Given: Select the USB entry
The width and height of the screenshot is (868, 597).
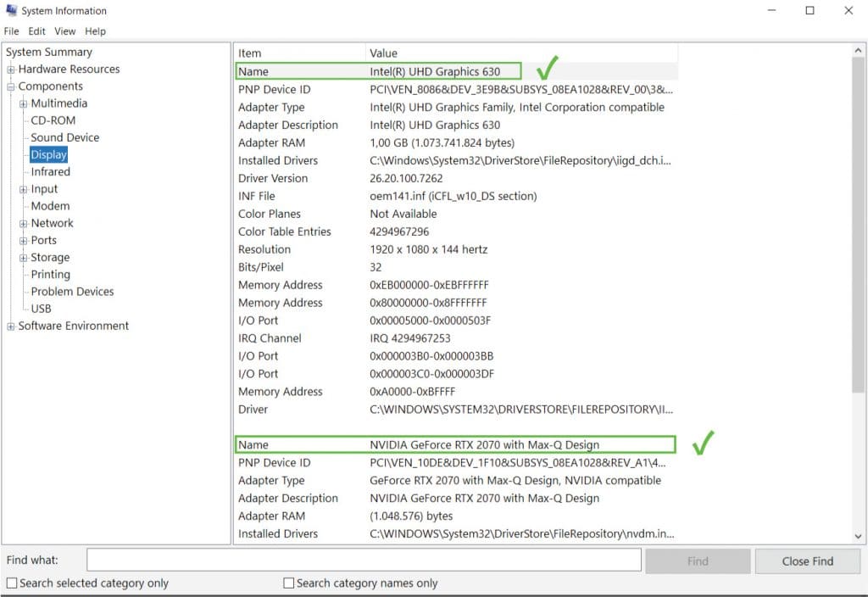Looking at the screenshot, I should [x=41, y=309].
